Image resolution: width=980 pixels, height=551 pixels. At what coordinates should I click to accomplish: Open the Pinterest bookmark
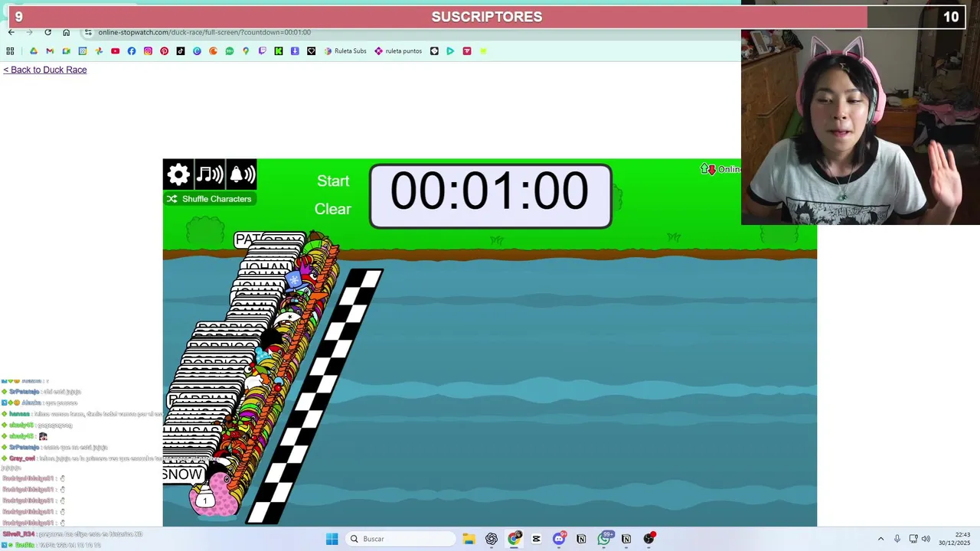164,51
